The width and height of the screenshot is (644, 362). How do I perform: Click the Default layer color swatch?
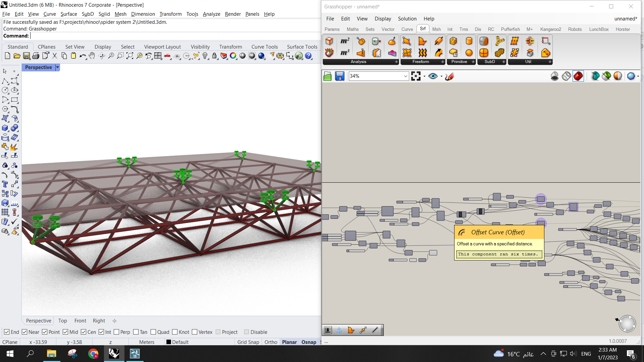click(169, 342)
